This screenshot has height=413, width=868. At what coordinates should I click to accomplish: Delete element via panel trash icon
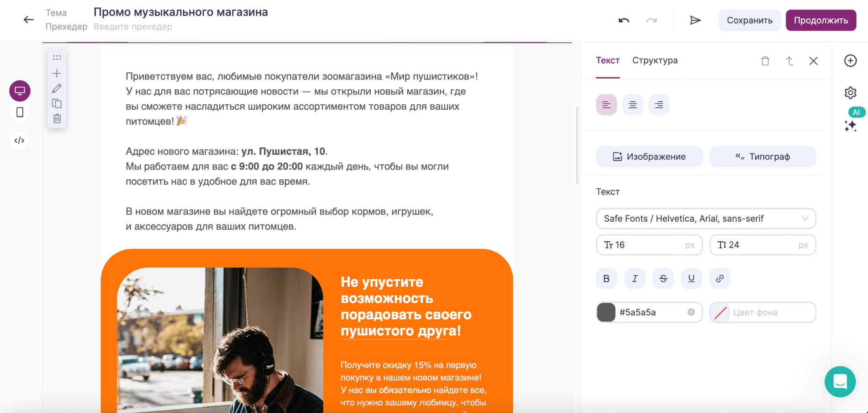tap(765, 61)
